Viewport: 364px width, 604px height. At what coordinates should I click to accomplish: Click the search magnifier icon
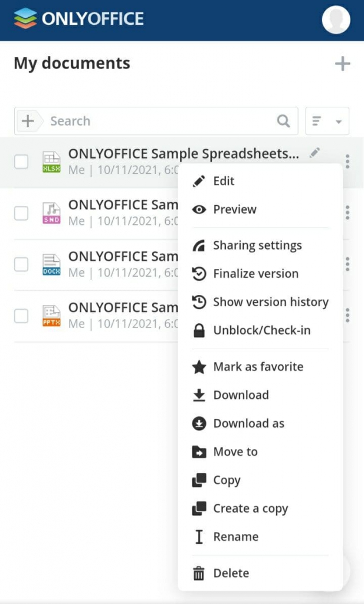point(284,120)
